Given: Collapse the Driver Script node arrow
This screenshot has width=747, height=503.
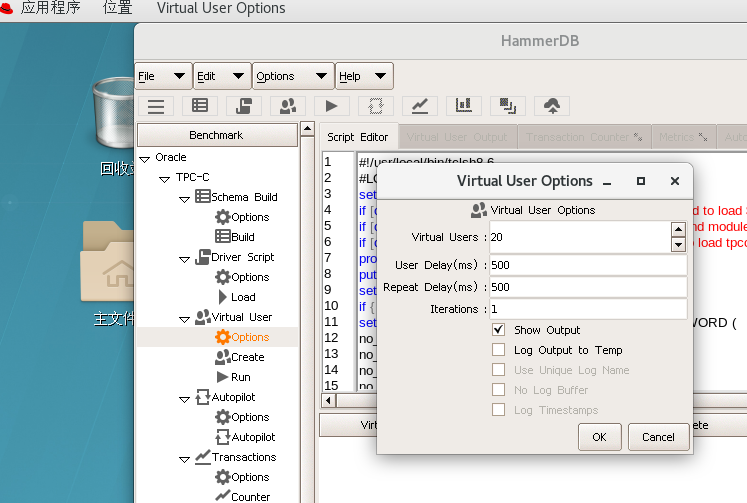Looking at the screenshot, I should click(184, 259).
